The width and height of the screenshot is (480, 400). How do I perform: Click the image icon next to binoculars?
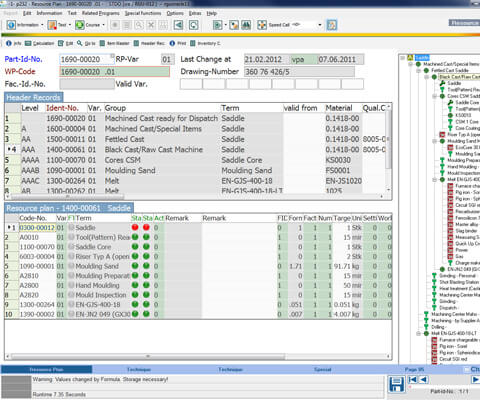[234, 25]
